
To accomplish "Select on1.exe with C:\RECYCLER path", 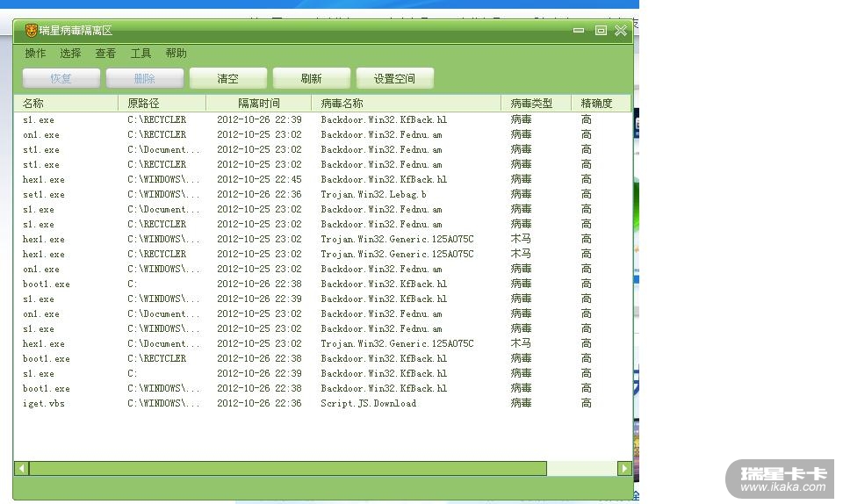I will (322, 135).
